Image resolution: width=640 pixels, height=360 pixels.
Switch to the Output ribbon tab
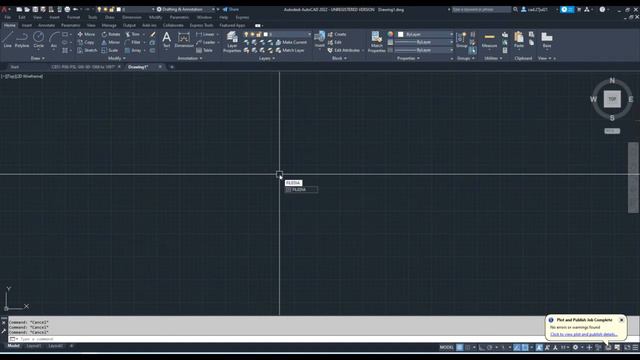(x=129, y=25)
